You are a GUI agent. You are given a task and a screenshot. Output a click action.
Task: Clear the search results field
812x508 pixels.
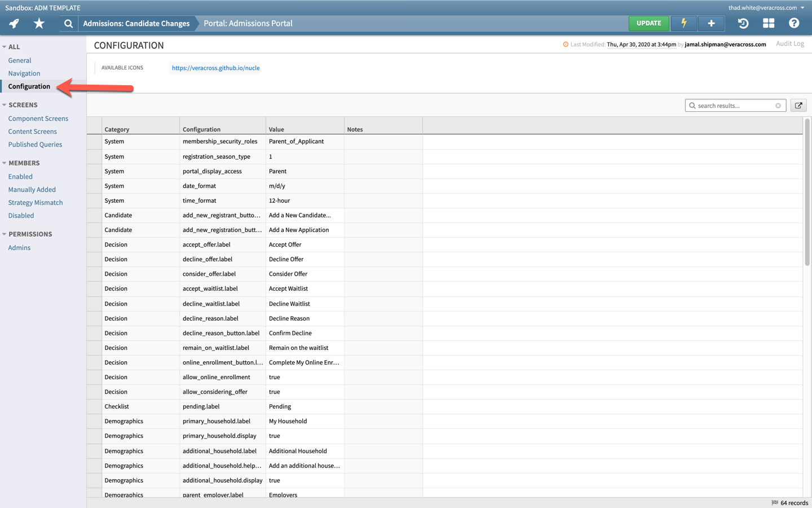[x=778, y=106]
